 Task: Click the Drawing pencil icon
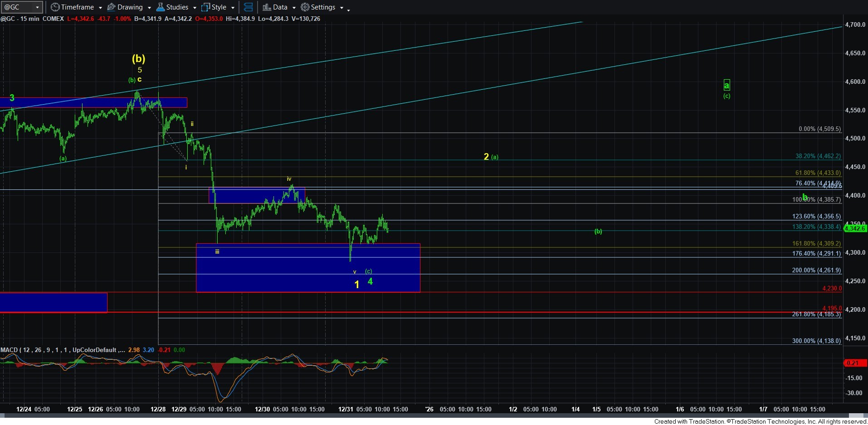tap(111, 7)
